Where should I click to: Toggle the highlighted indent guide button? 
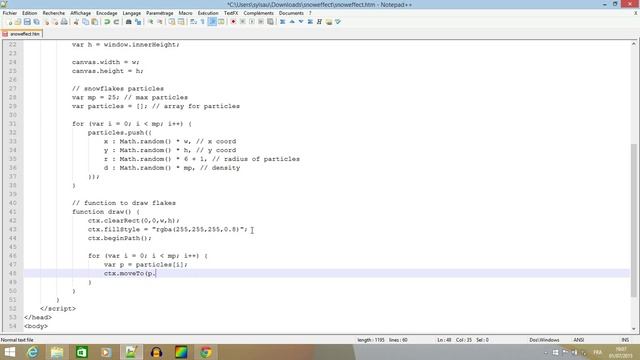[212, 22]
